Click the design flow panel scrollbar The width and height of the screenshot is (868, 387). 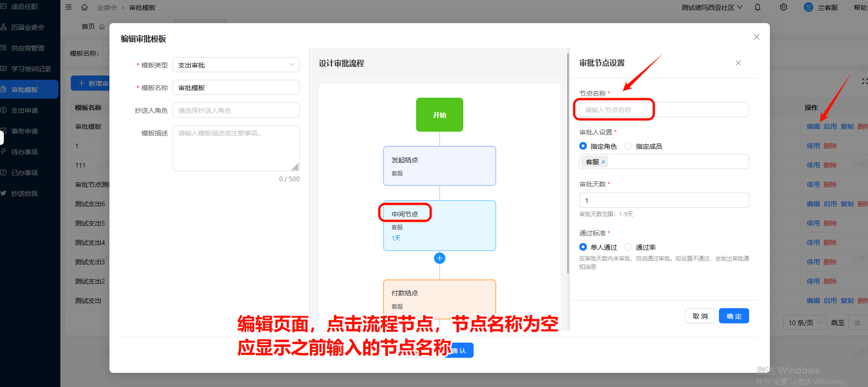click(x=568, y=163)
